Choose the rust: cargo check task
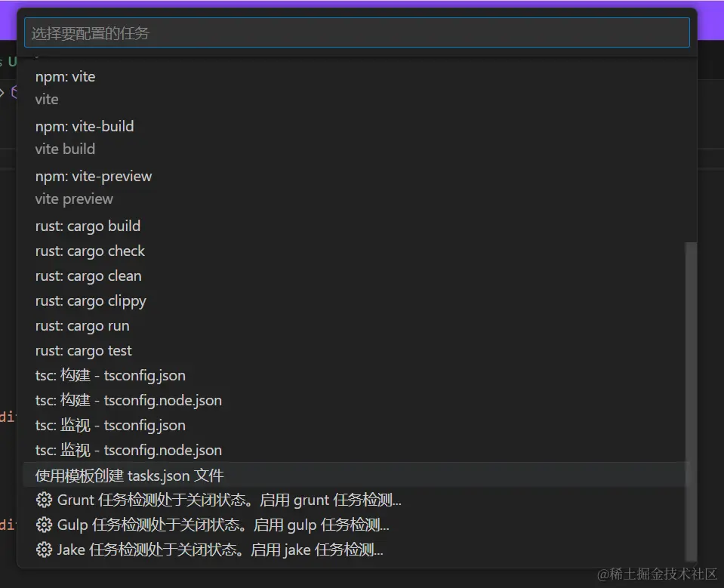Viewport: 724px width, 588px height. 90,251
